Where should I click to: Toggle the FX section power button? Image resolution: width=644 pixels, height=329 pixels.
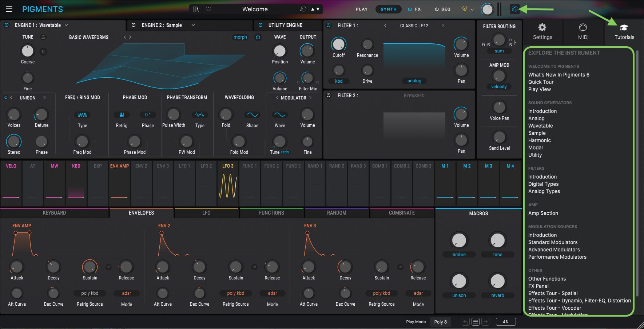pyautogui.click(x=410, y=9)
